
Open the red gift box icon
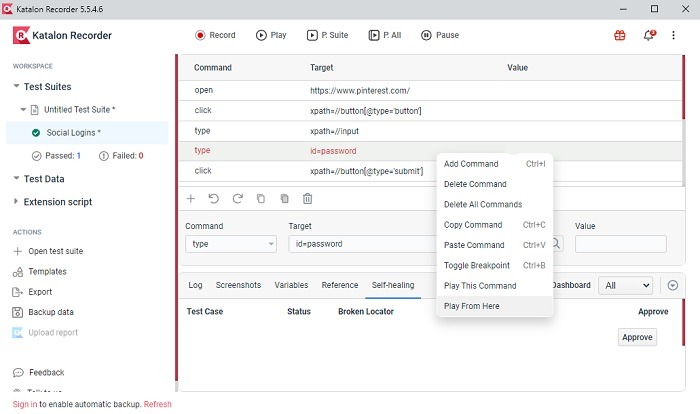tap(620, 35)
